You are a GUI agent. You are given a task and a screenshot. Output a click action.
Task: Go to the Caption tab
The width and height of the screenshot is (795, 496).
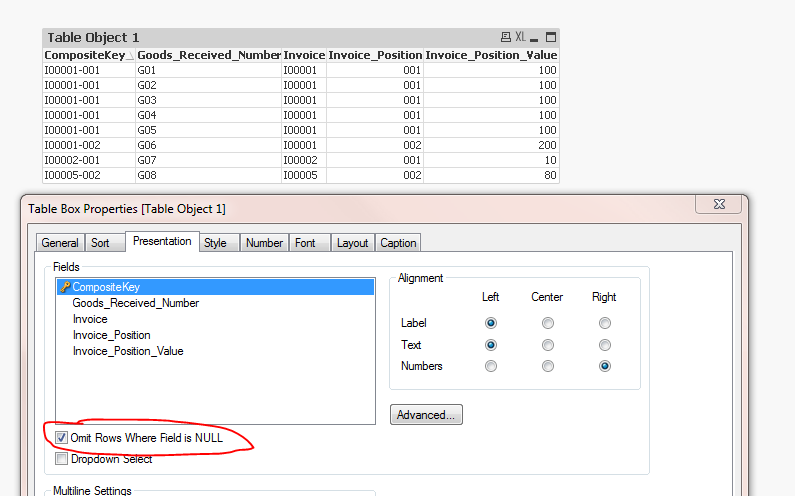pos(398,243)
